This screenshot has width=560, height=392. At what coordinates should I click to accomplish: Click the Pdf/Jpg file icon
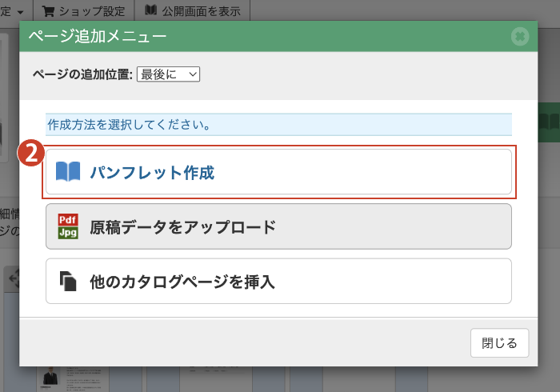[x=68, y=226]
